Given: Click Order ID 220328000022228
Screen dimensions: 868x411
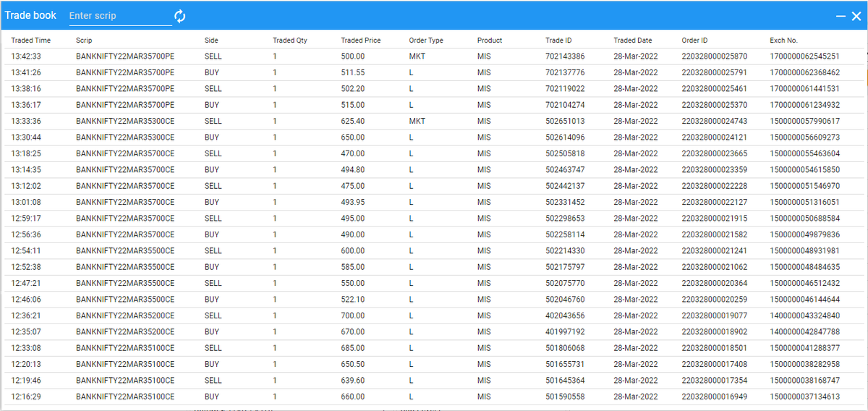Looking at the screenshot, I should [715, 186].
